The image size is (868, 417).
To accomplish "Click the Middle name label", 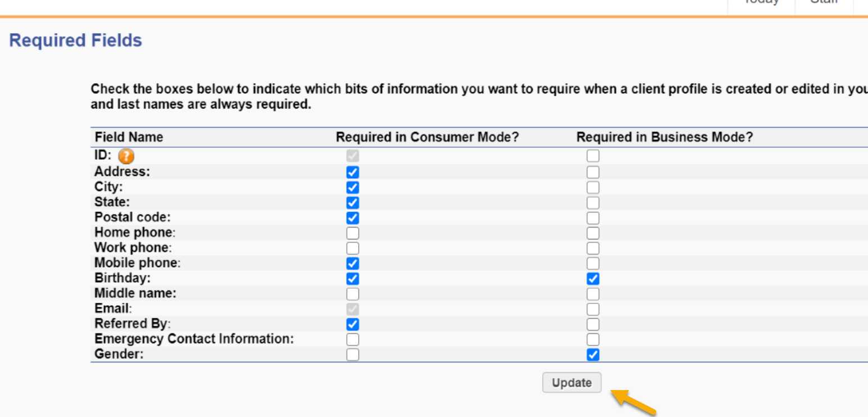I will (135, 293).
